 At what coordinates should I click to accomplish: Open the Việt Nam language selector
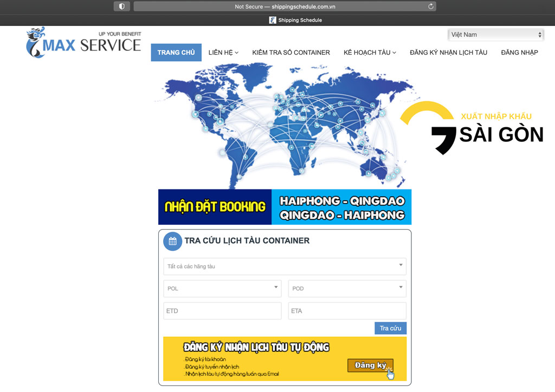[496, 35]
